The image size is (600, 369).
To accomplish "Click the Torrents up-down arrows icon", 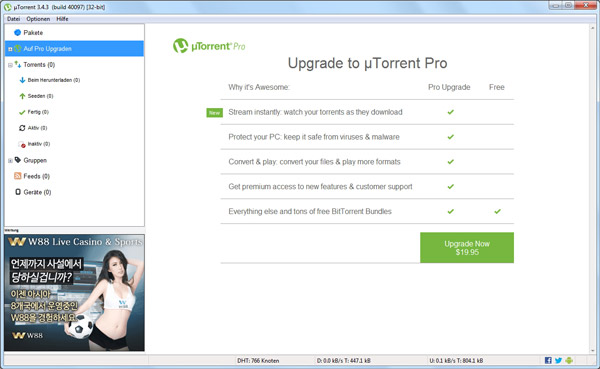I will point(18,64).
